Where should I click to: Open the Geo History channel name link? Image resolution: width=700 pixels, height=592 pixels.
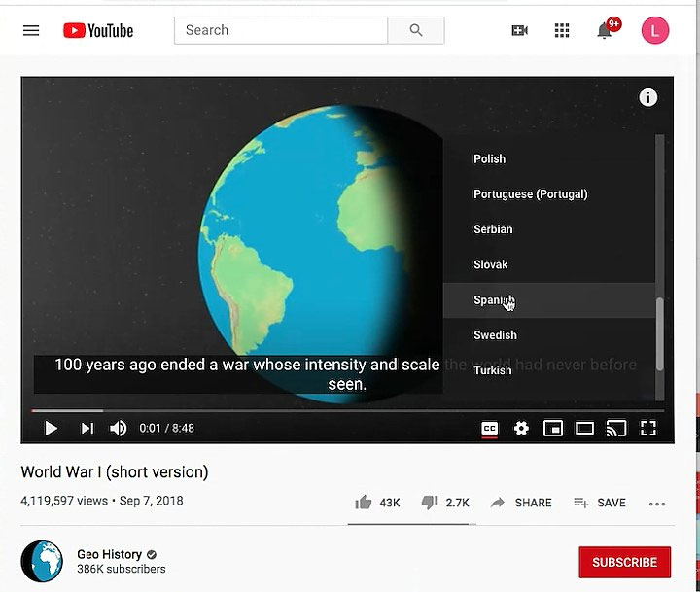[x=109, y=554]
